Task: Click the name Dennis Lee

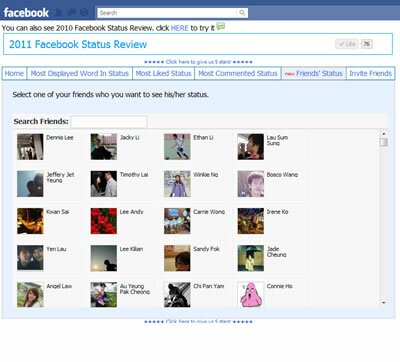Action: [60, 137]
